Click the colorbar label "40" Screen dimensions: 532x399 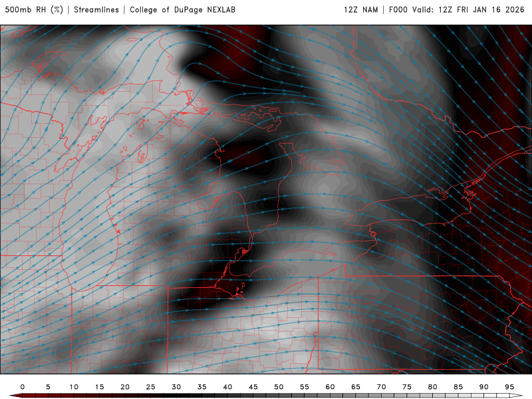pos(227,387)
